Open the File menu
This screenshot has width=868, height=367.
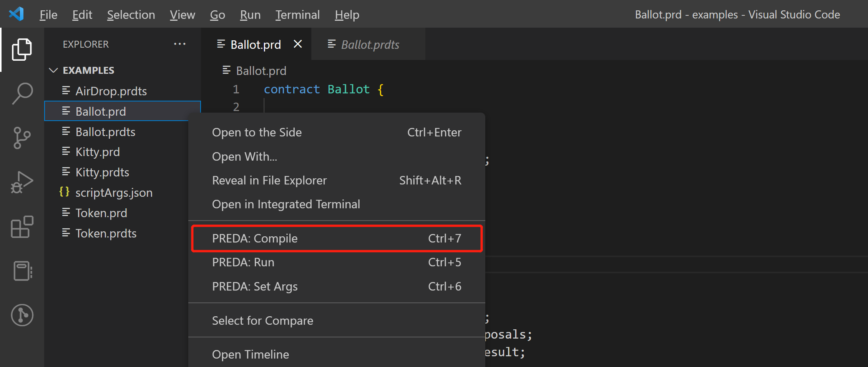click(48, 15)
